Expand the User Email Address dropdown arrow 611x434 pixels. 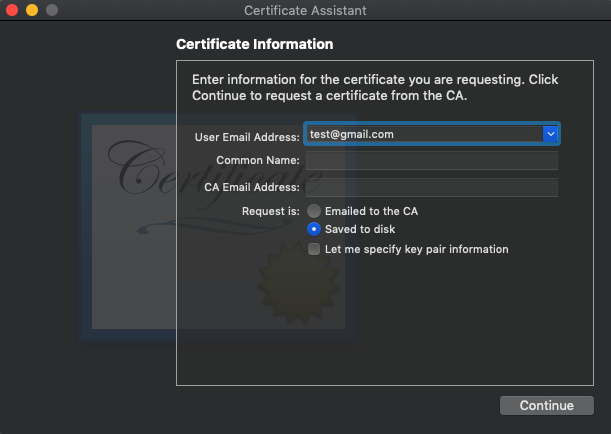pyautogui.click(x=550, y=134)
